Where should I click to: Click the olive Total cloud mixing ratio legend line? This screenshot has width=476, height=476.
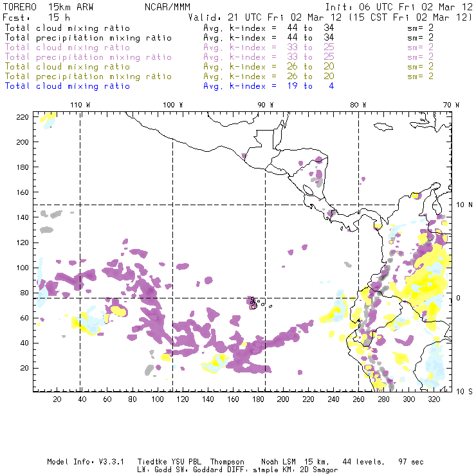68,67
